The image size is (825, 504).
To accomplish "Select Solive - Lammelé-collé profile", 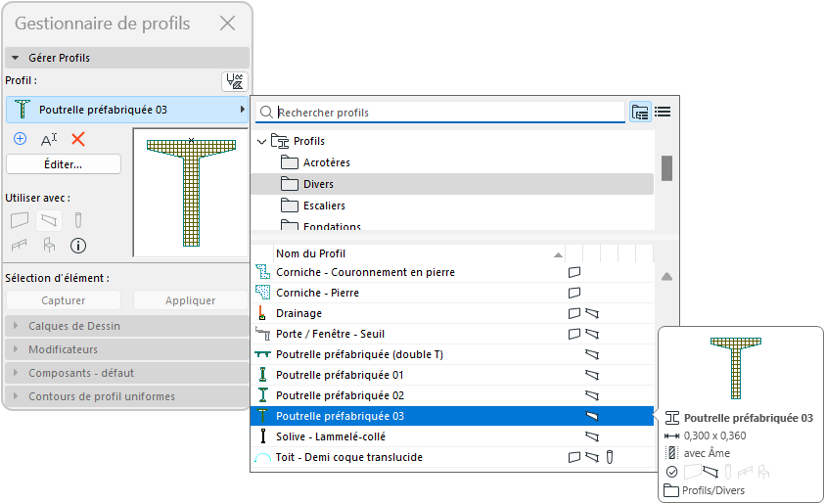I will pos(452,436).
